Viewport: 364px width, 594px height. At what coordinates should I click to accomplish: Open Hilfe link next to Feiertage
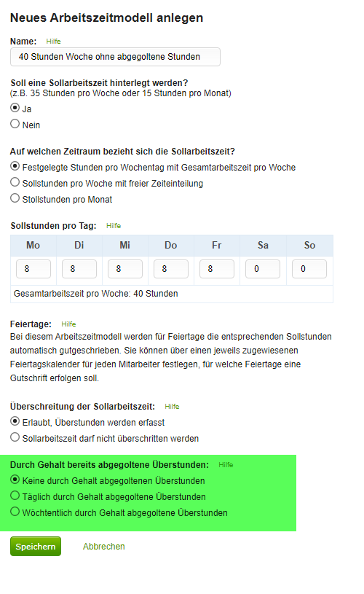[x=68, y=324]
